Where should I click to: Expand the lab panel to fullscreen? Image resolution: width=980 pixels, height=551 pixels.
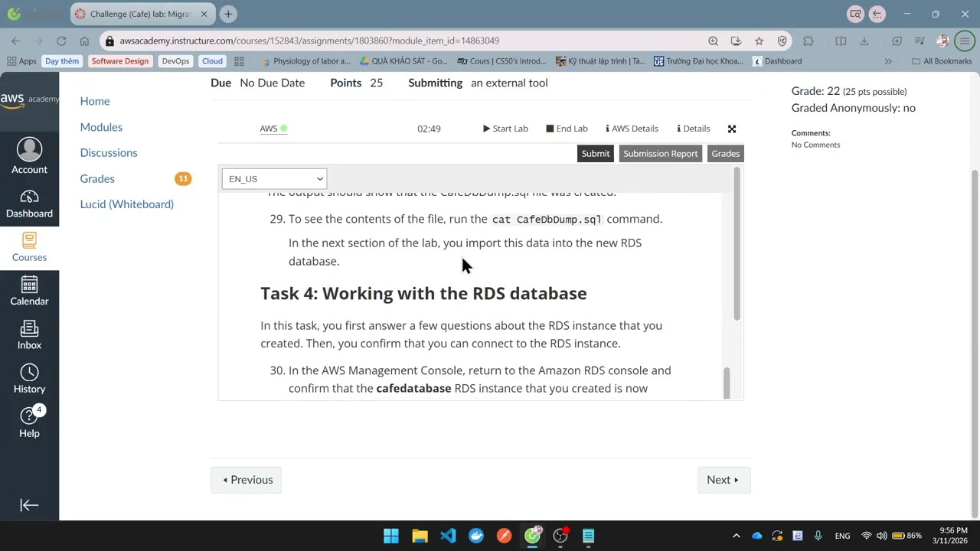pos(732,129)
